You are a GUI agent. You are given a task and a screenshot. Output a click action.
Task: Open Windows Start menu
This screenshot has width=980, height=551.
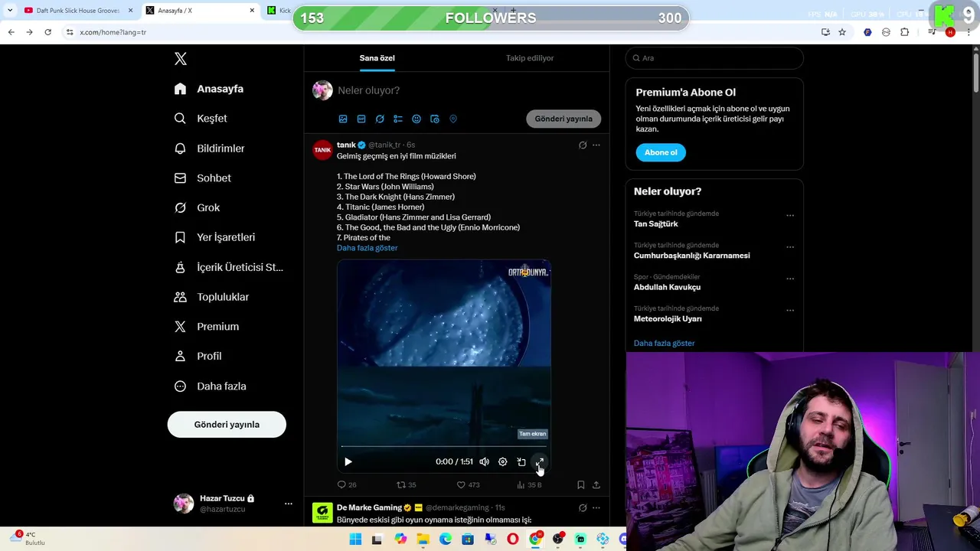[355, 540]
